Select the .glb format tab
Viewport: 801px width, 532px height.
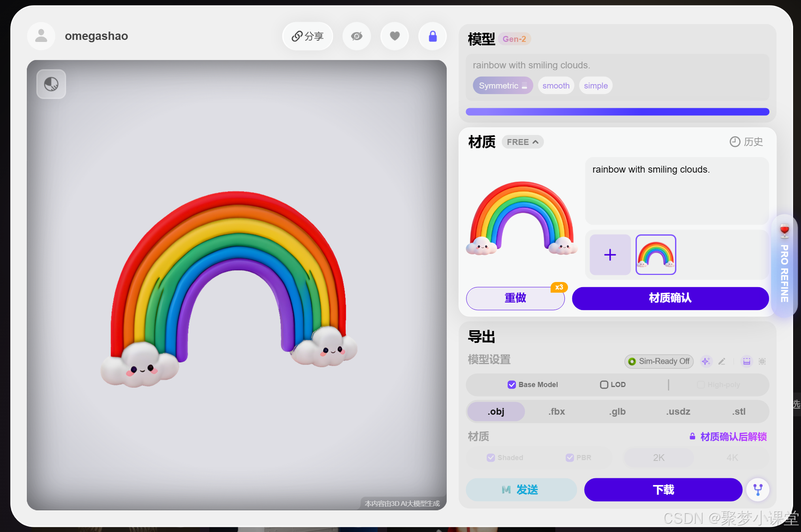click(x=617, y=412)
